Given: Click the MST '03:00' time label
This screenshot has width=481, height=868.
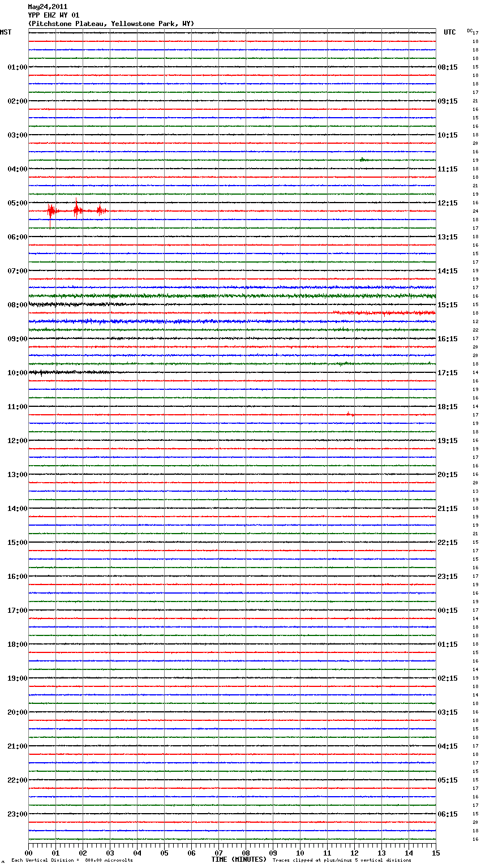Looking at the screenshot, I should [18, 135].
